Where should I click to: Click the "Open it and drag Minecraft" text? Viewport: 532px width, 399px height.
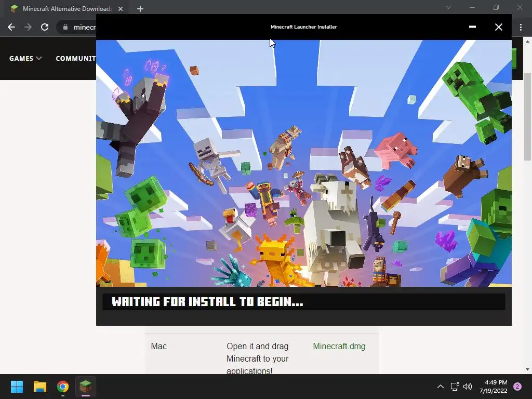click(258, 358)
